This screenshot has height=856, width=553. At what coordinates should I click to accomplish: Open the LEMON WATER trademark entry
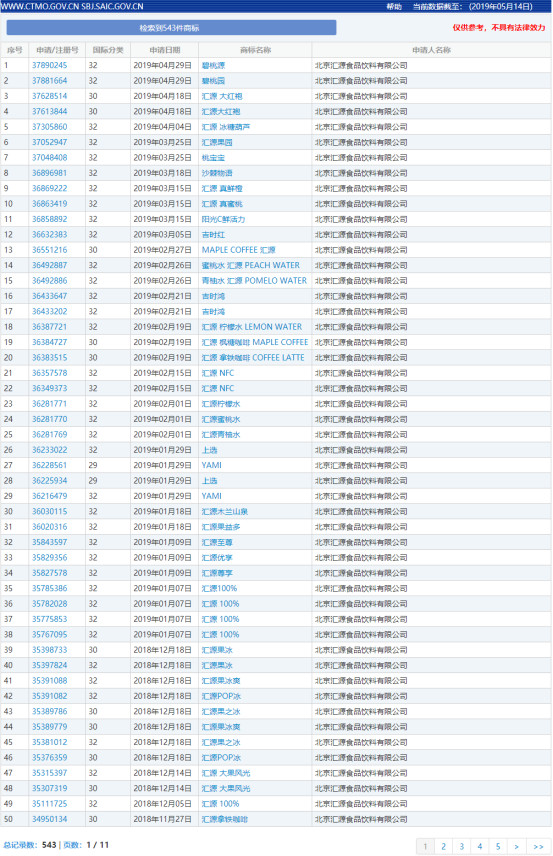click(252, 327)
